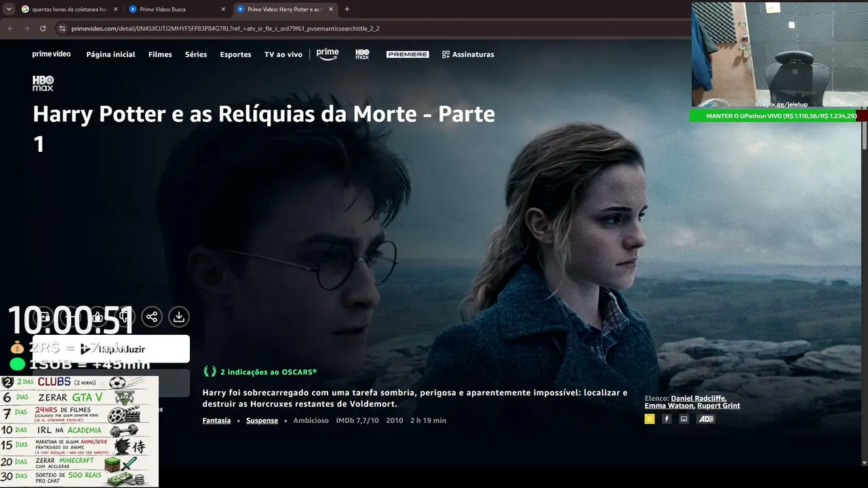Open the Prime Video logo home link
The height and width of the screenshot is (488, 868).
tap(52, 54)
